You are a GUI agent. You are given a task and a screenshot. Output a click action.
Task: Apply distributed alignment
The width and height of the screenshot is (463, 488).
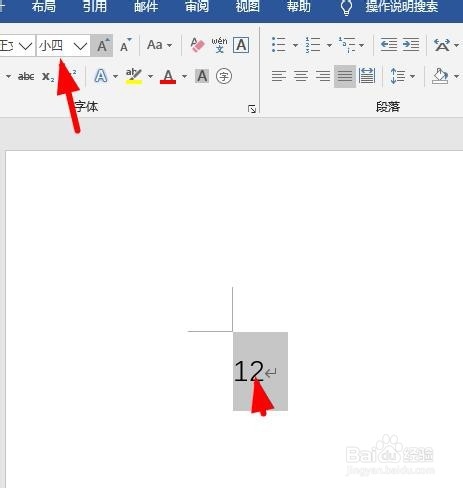pos(367,76)
